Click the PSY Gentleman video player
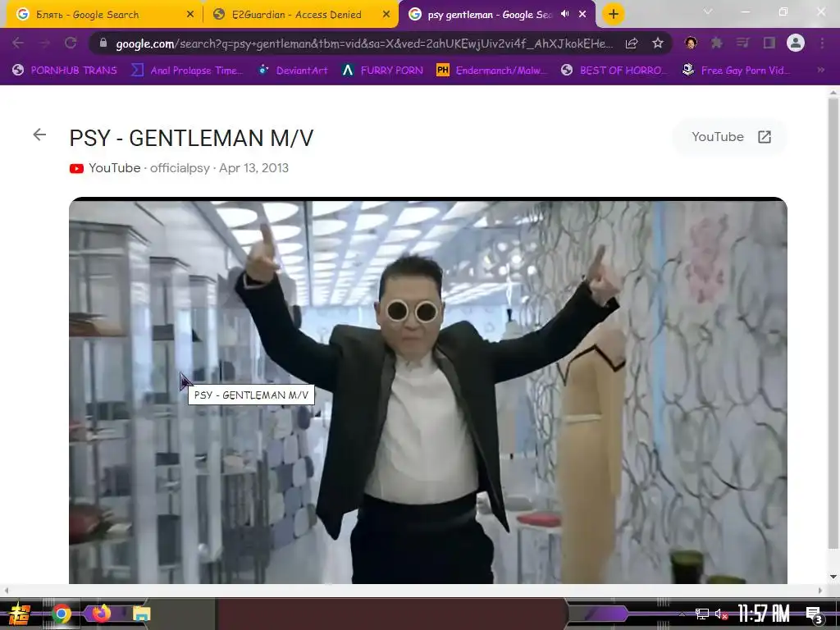 pos(428,390)
